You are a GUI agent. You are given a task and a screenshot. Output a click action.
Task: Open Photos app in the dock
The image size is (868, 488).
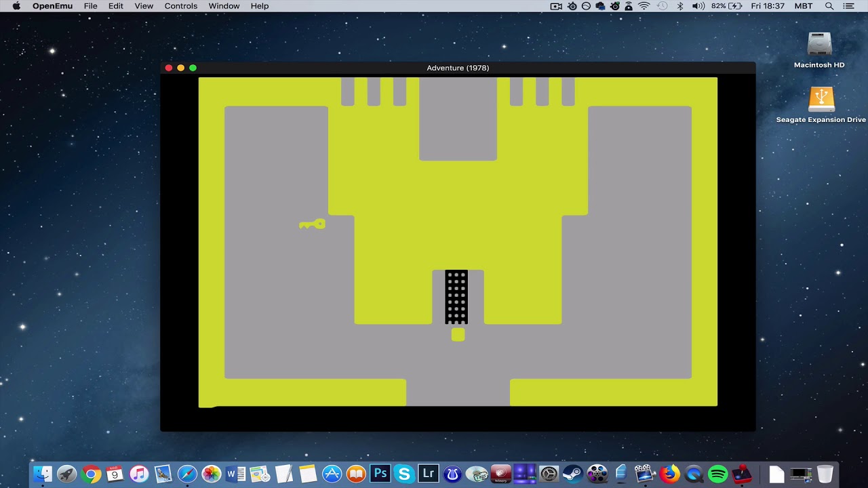point(212,473)
